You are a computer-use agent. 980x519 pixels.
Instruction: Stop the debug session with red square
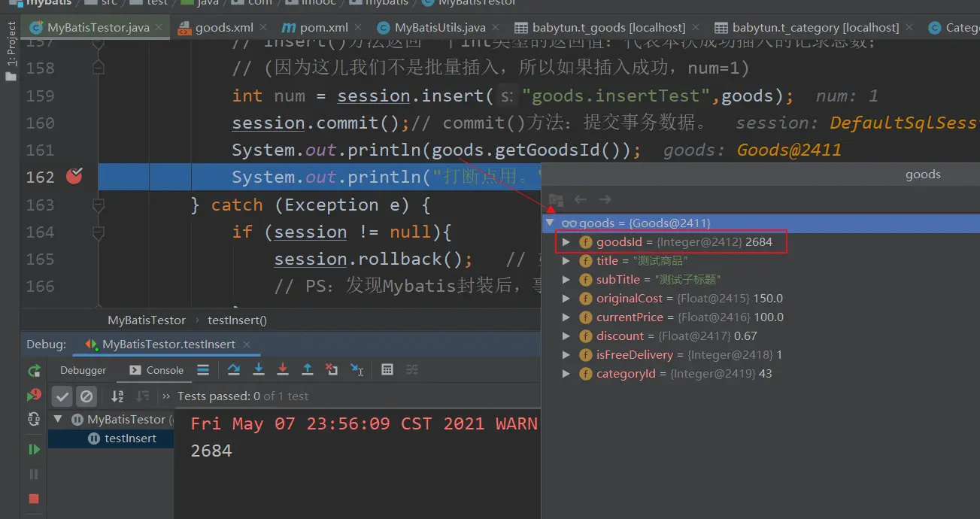pos(34,499)
